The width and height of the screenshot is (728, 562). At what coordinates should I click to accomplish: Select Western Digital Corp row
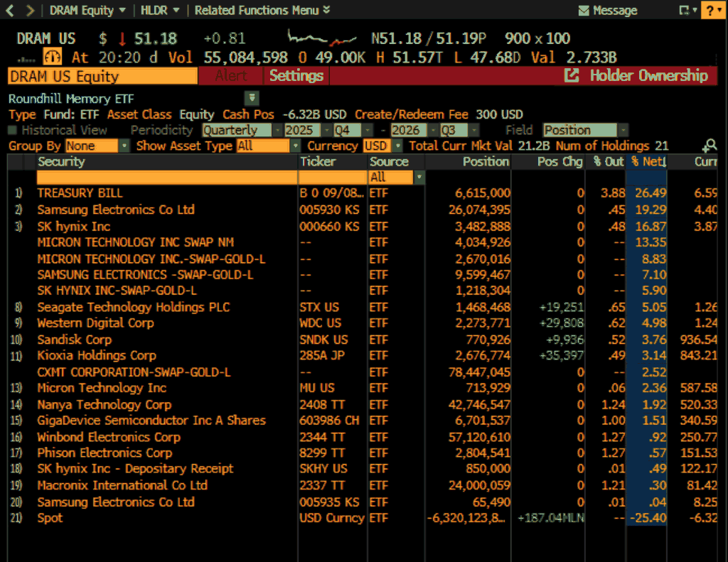pyautogui.click(x=362, y=323)
